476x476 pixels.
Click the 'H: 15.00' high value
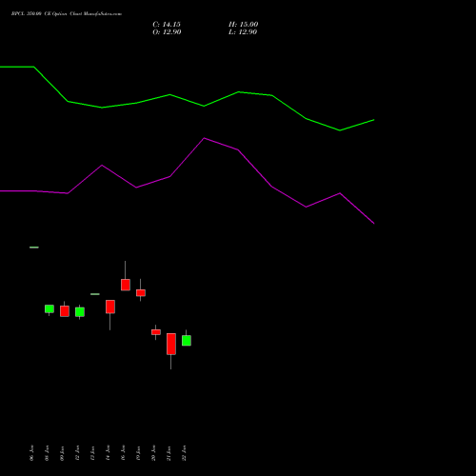(x=243, y=25)
